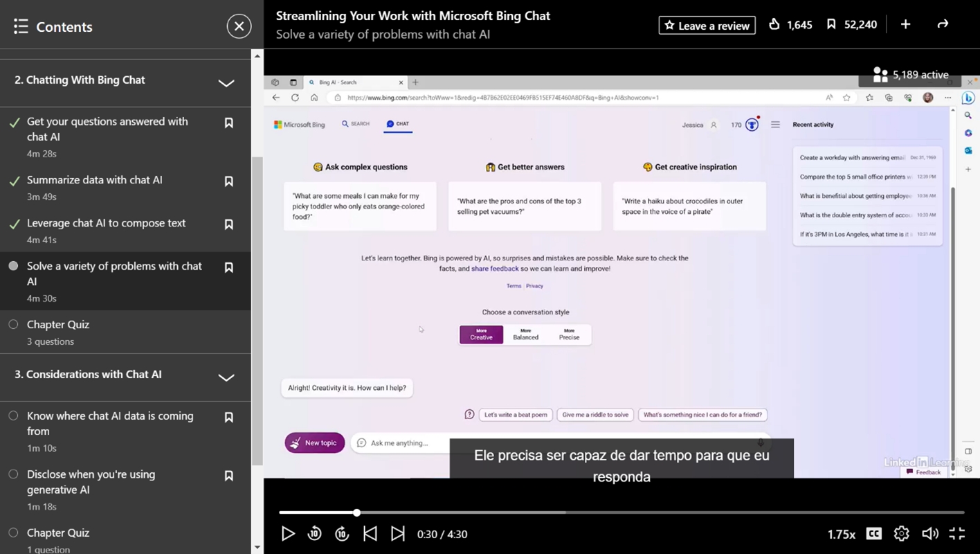Image resolution: width=980 pixels, height=554 pixels.
Task: Change playback speed from 1.75x
Action: [841, 535]
